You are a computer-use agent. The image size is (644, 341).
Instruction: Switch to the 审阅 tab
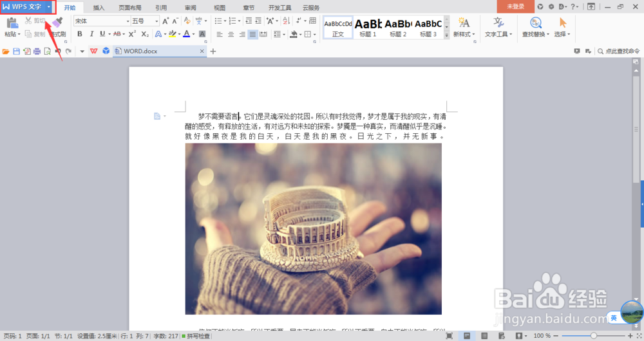(x=190, y=7)
